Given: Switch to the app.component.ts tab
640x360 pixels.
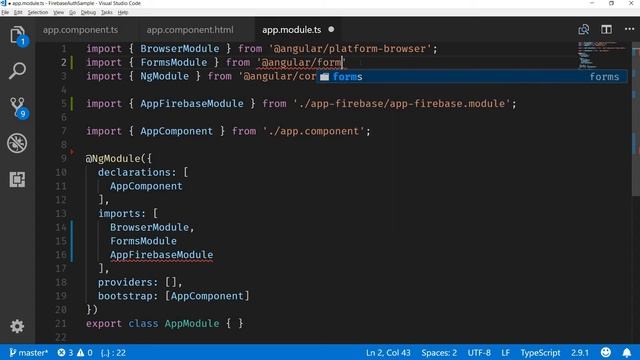Looking at the screenshot, I should 80,30.
